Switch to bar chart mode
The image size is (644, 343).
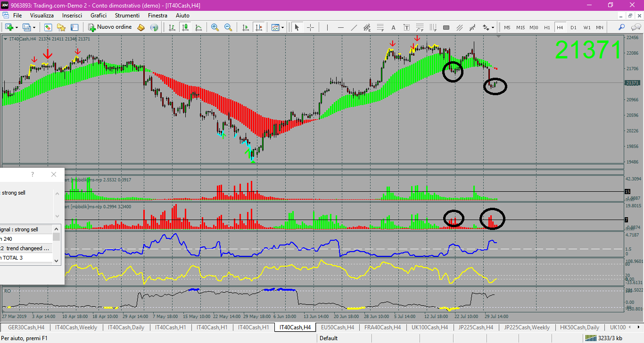pos(173,27)
